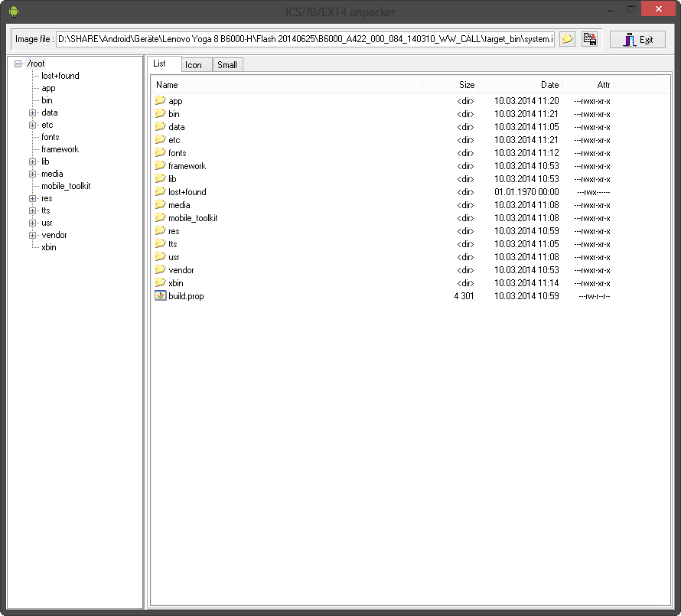The width and height of the screenshot is (681, 616).
Task: Expand the vendor node in tree
Action: [x=33, y=236]
